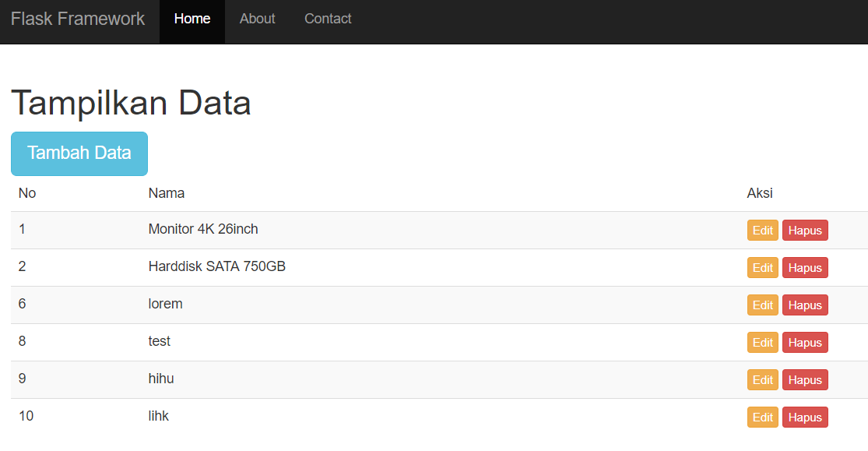This screenshot has height=451, width=868.
Task: Hapus the Monitor 4K 26inch entry
Action: 805,230
